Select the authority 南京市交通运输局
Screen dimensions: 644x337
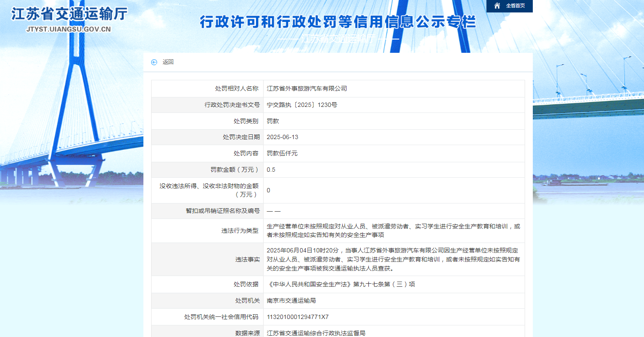tap(292, 301)
